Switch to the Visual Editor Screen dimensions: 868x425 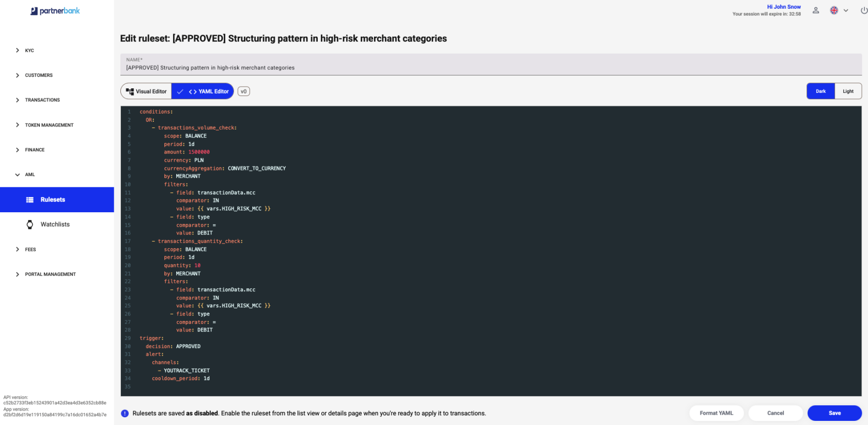146,91
